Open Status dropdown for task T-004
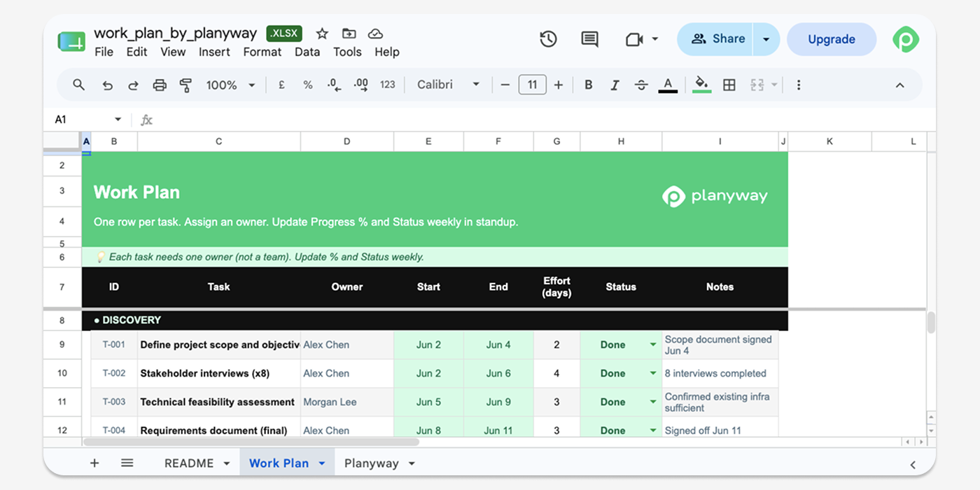Viewport: 980px width, 490px height. click(653, 430)
